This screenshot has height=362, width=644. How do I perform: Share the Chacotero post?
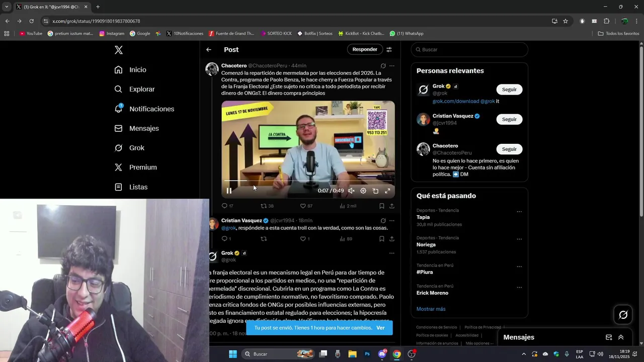(392, 206)
